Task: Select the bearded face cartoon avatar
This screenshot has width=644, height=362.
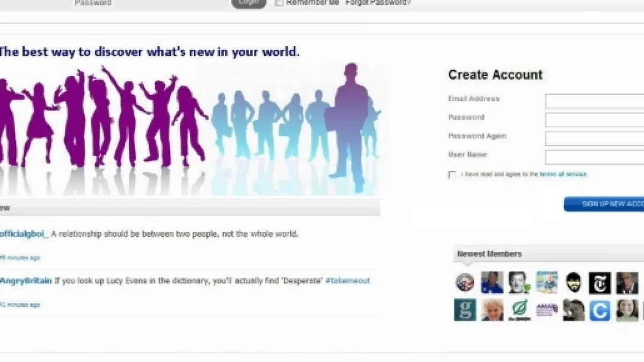Action: (x=573, y=283)
